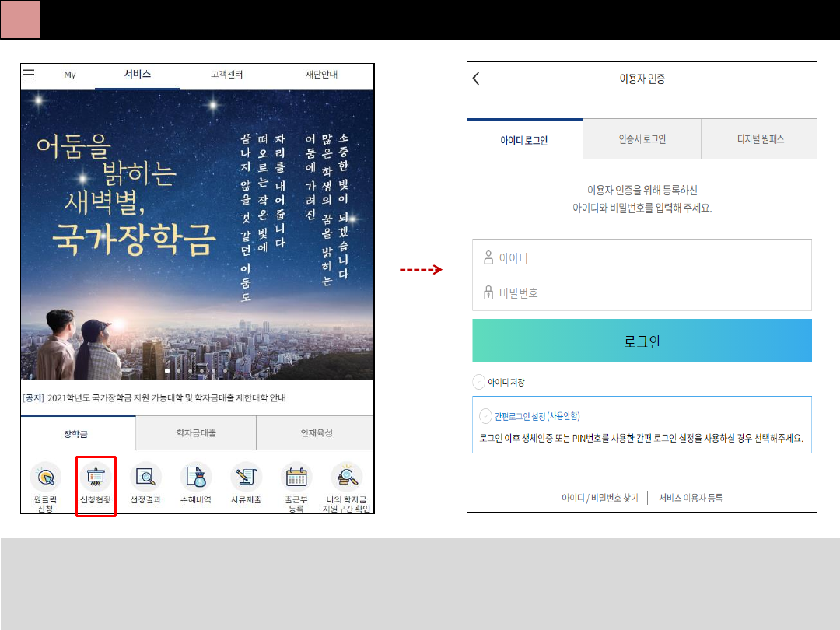
Task: Select the 인재육성 tab
Action: [x=315, y=432]
